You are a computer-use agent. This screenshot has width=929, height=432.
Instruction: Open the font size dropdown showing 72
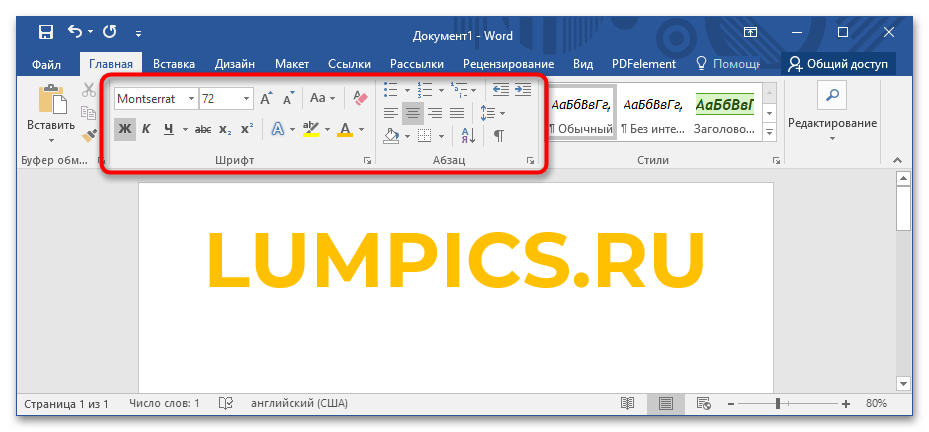pyautogui.click(x=246, y=99)
